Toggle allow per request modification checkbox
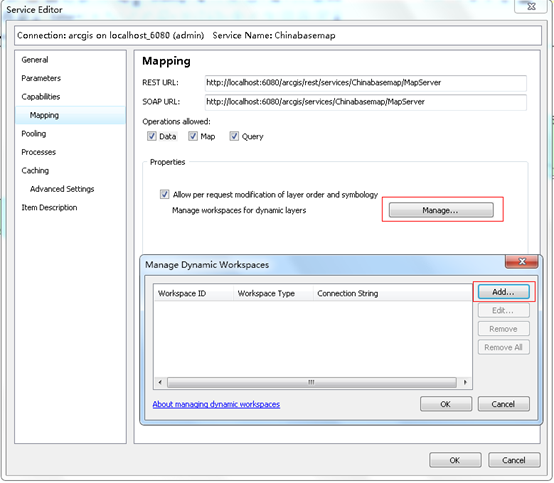 coord(165,194)
